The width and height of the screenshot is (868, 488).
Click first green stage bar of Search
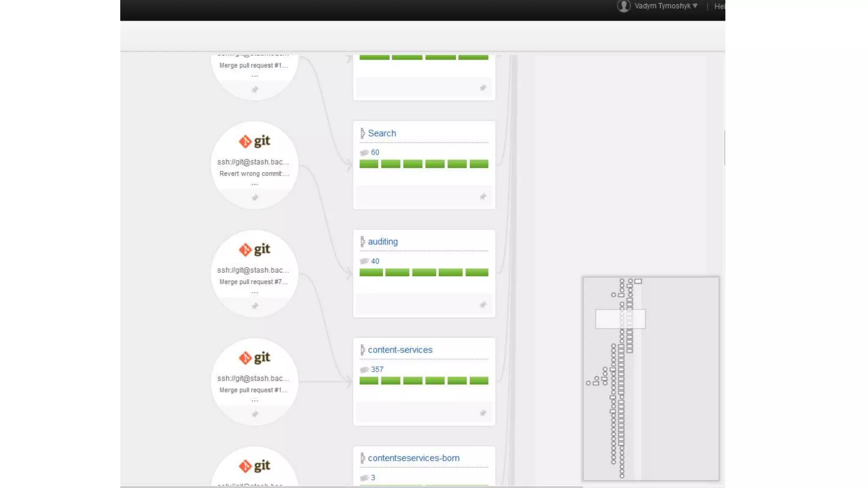tap(369, 164)
